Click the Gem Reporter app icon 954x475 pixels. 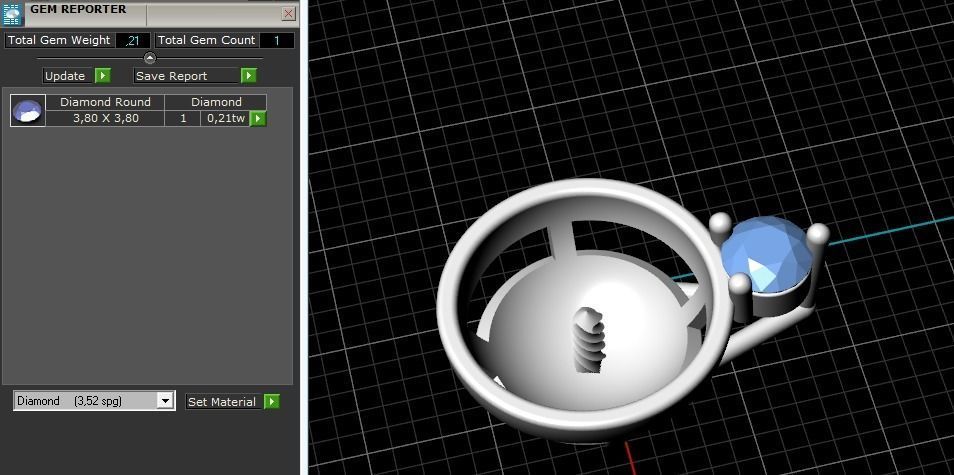12,13
